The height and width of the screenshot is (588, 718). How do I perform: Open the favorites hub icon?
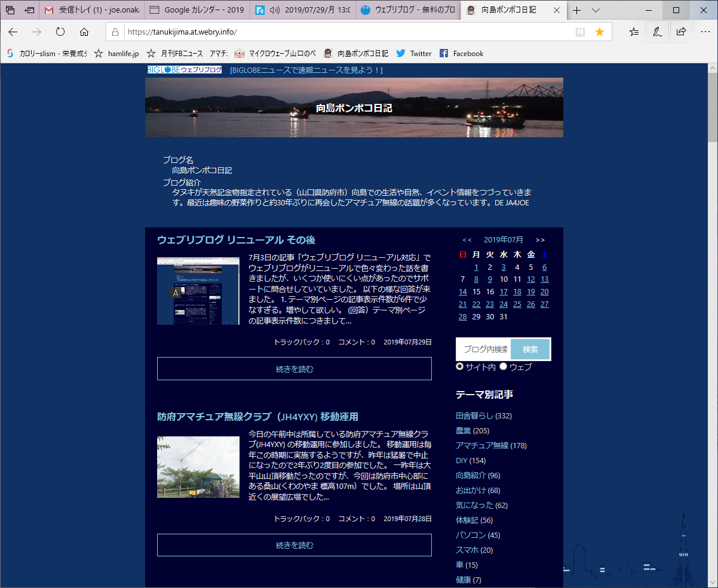tap(634, 32)
